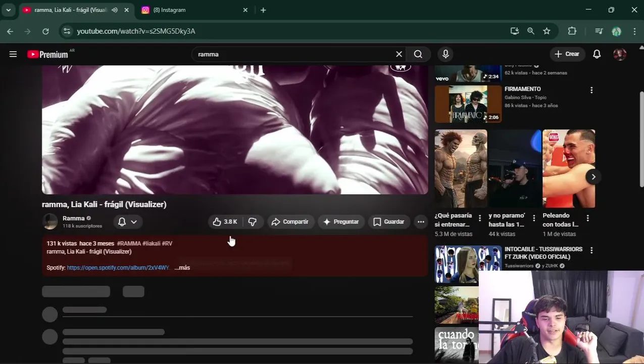The width and height of the screenshot is (644, 364).
Task: Like the video with 3.8 K
Action: (x=225, y=222)
